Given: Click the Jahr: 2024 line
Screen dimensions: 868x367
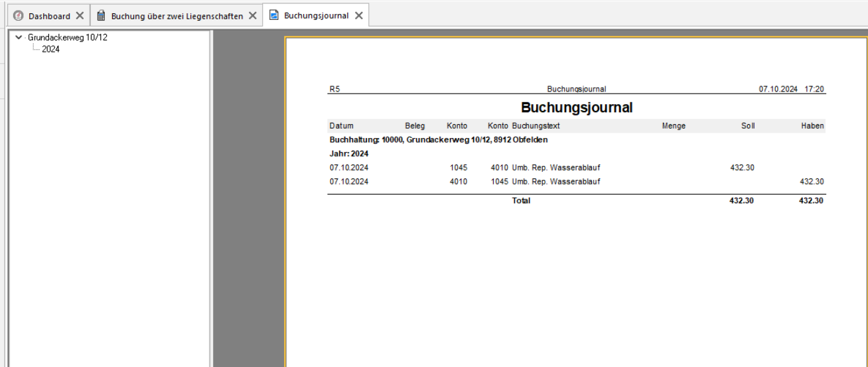Looking at the screenshot, I should [x=349, y=153].
